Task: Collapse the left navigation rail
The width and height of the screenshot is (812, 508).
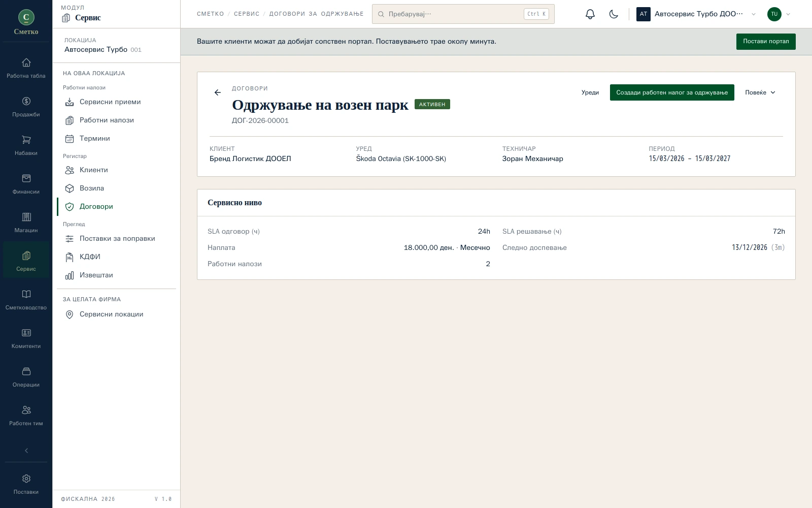Action: [26, 451]
